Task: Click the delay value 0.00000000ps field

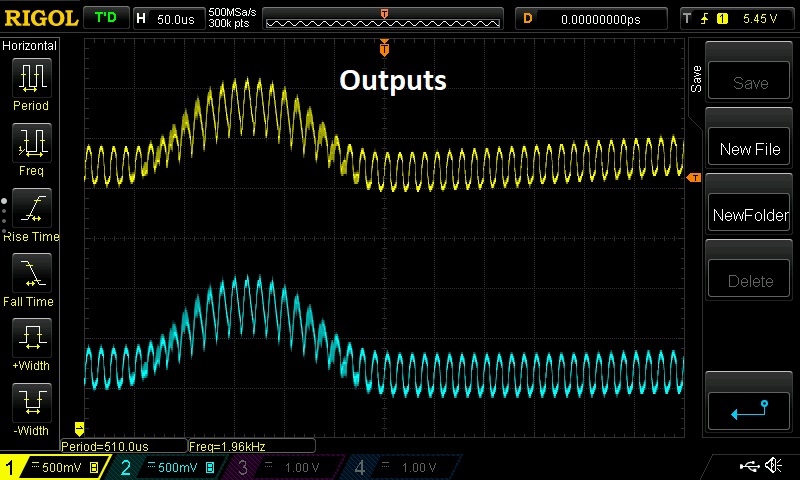Action: (x=592, y=19)
